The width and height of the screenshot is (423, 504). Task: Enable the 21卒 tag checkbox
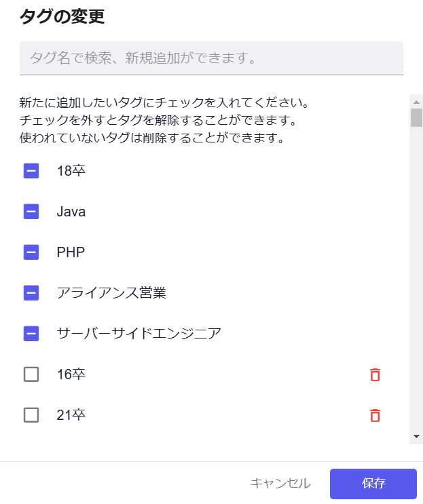(x=31, y=415)
